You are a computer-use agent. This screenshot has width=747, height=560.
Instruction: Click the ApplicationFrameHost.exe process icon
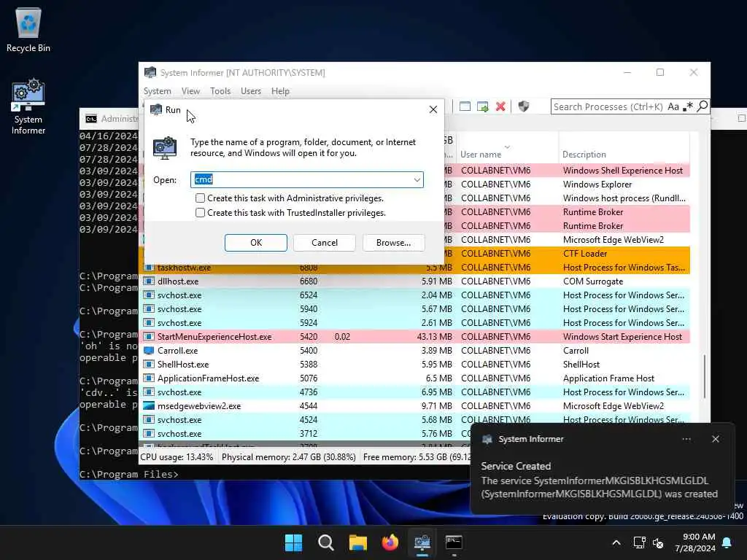149,378
